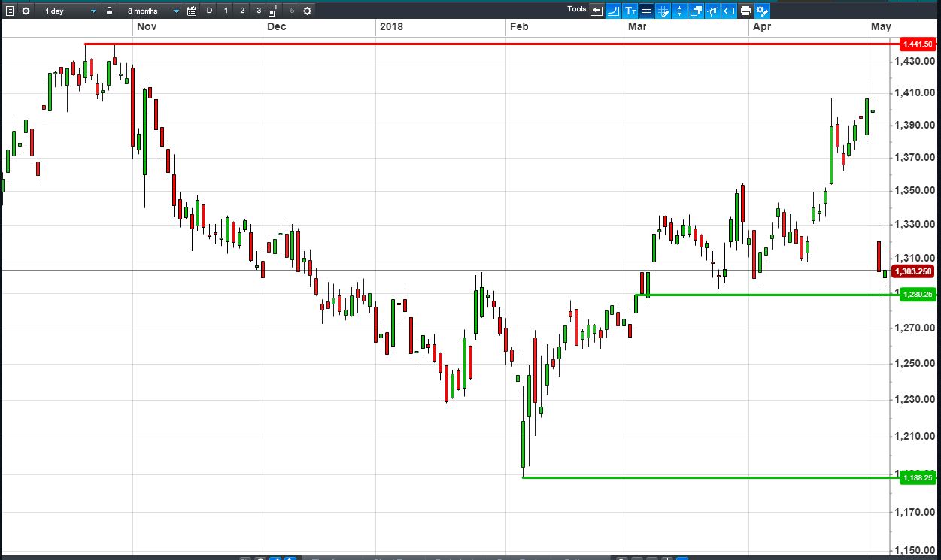Select the D default layout button
Viewport: 941px width, 560px height.
209,11
